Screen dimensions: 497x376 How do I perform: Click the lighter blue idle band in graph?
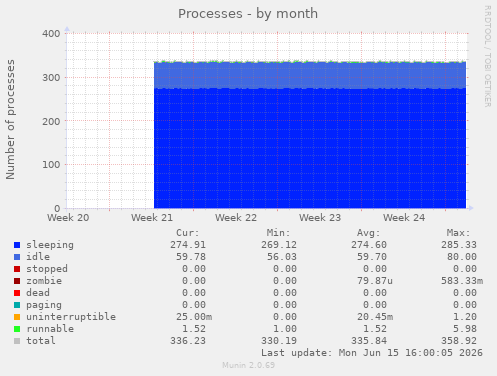pyautogui.click(x=310, y=75)
